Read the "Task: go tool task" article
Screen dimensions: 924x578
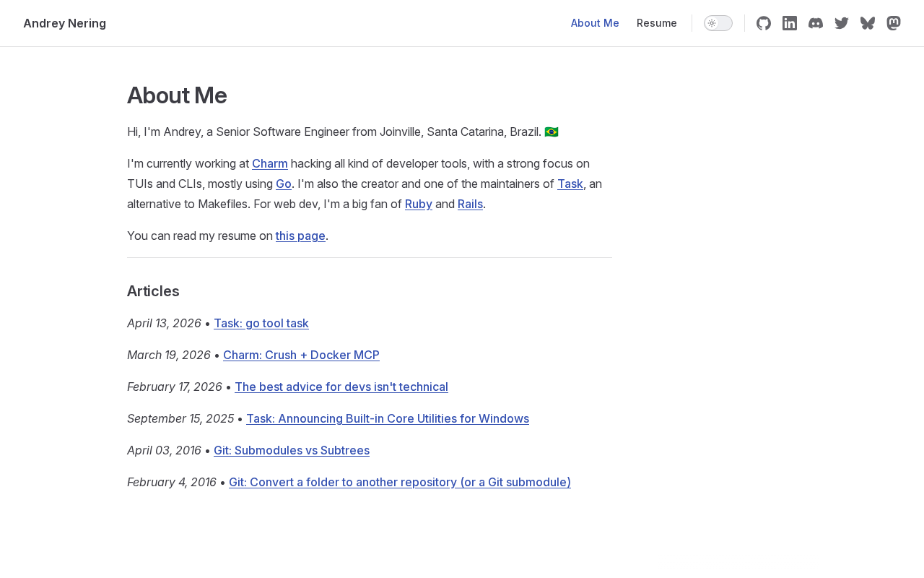(x=261, y=323)
